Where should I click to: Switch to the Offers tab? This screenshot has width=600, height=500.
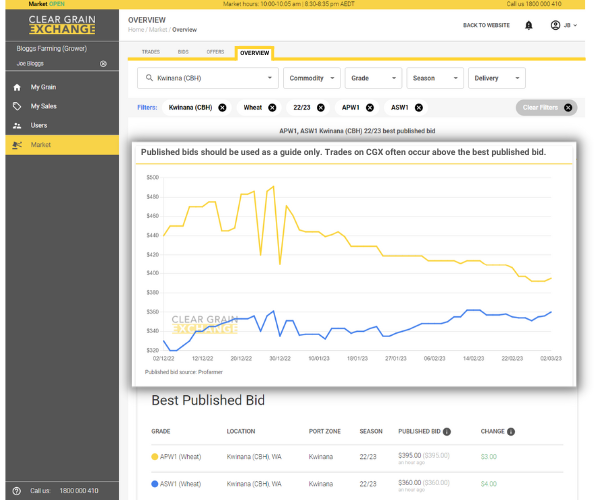click(215, 52)
